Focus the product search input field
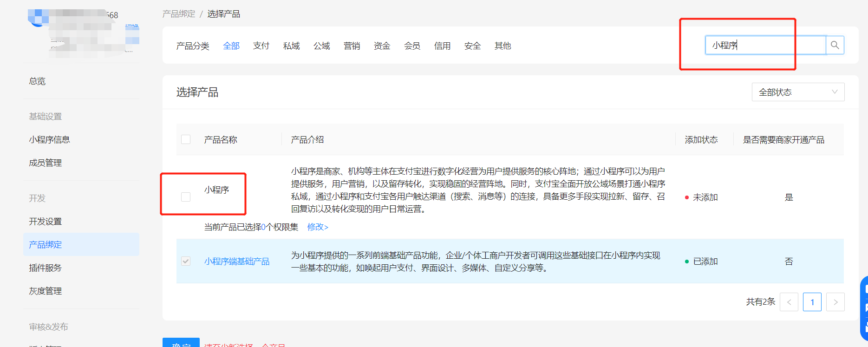This screenshot has width=868, height=347. click(x=765, y=45)
